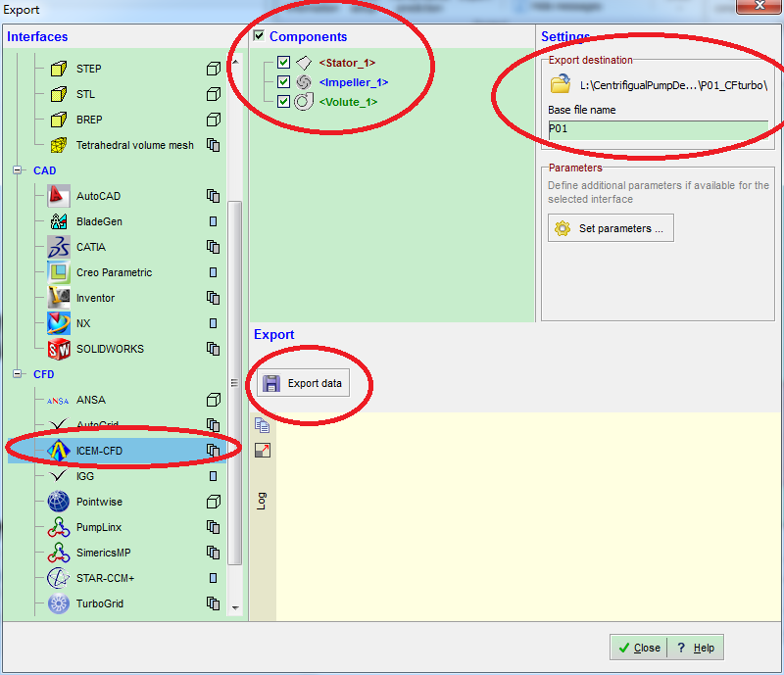
Task: Select the NX interface icon
Action: (x=59, y=323)
